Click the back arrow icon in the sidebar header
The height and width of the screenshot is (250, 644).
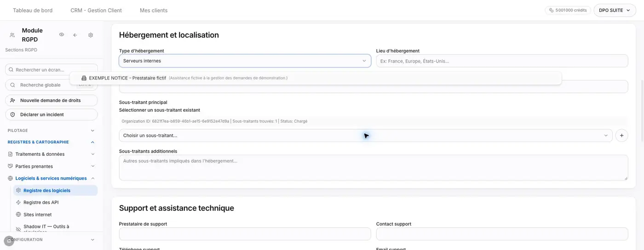pos(75,35)
